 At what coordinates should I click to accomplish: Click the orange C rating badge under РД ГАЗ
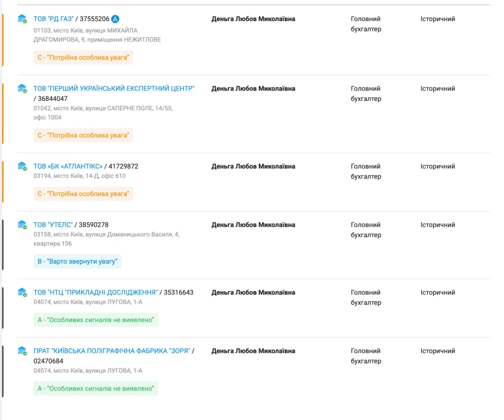coord(83,58)
